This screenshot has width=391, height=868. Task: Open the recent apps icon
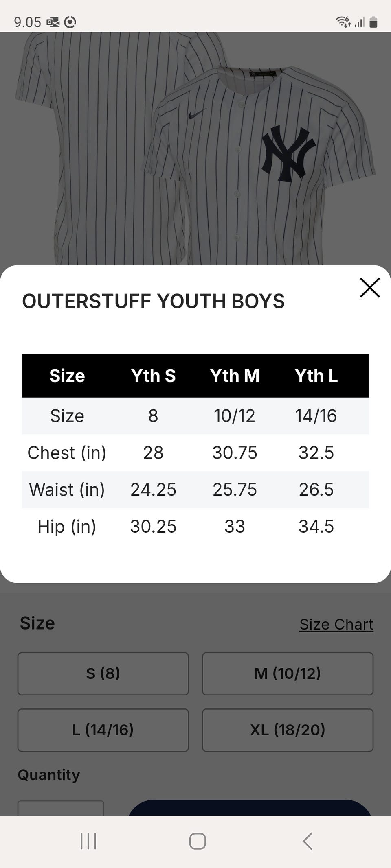pyautogui.click(x=88, y=841)
